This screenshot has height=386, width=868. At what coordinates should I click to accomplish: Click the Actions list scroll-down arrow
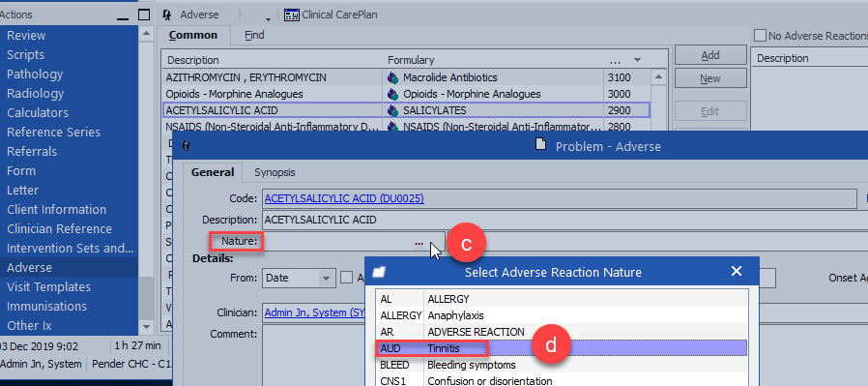click(146, 327)
